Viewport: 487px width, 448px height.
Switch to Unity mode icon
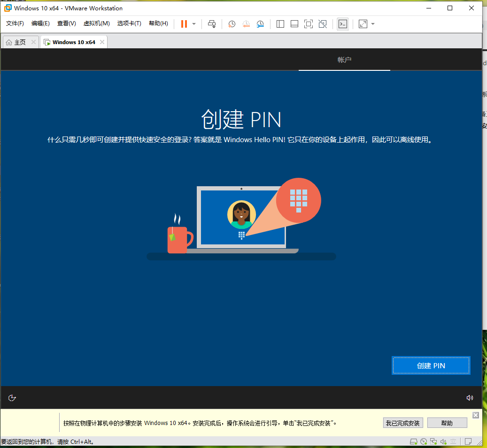323,24
